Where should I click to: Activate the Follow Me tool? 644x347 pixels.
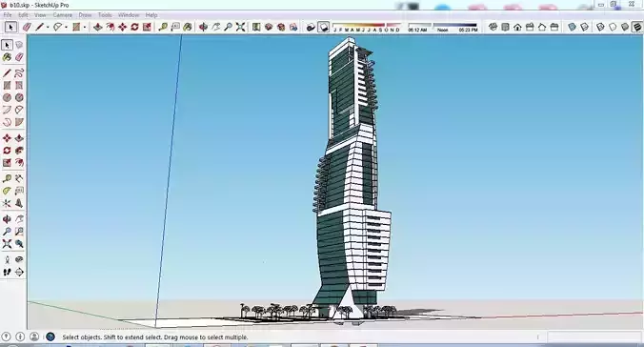(x=19, y=151)
